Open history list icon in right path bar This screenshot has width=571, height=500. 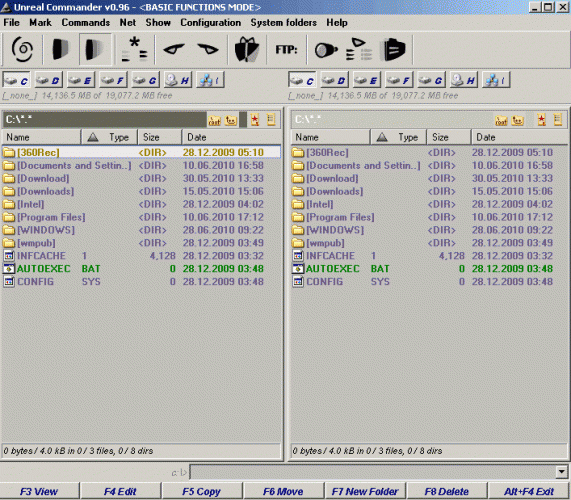(558, 120)
